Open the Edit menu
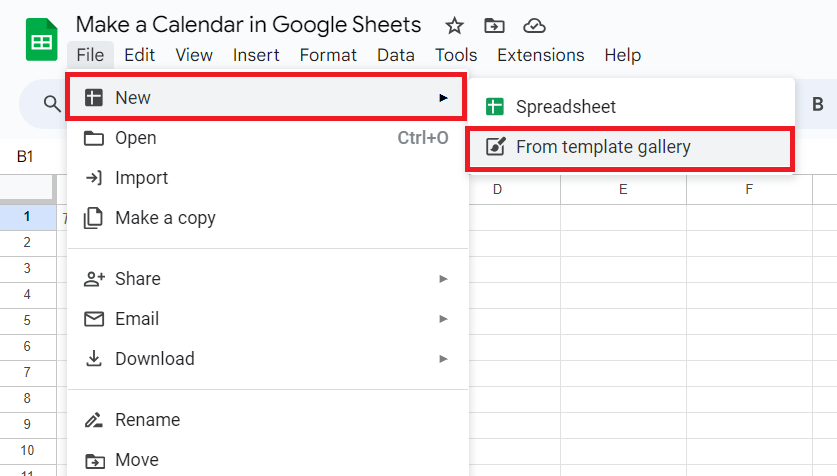 pyautogui.click(x=139, y=55)
